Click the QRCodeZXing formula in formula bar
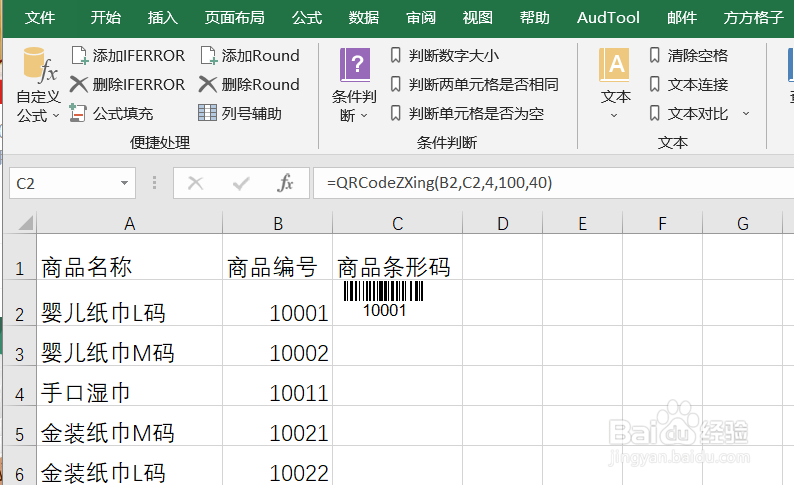Image resolution: width=794 pixels, height=485 pixels. (440, 182)
